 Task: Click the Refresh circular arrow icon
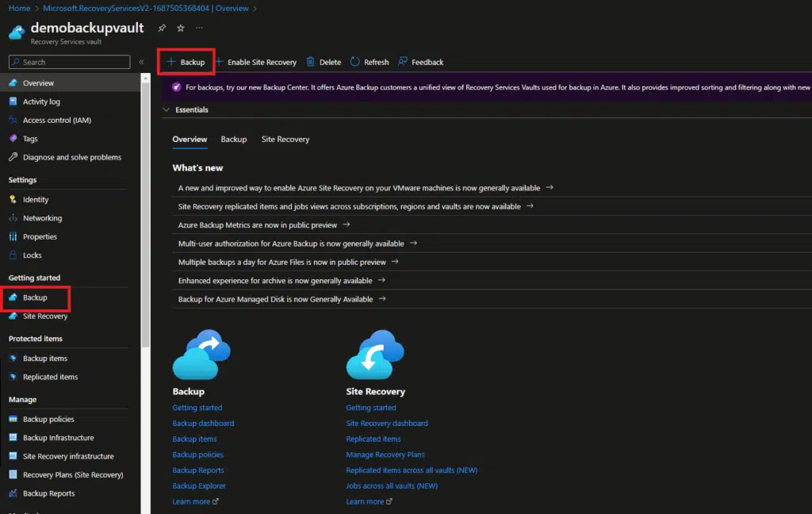tap(354, 62)
